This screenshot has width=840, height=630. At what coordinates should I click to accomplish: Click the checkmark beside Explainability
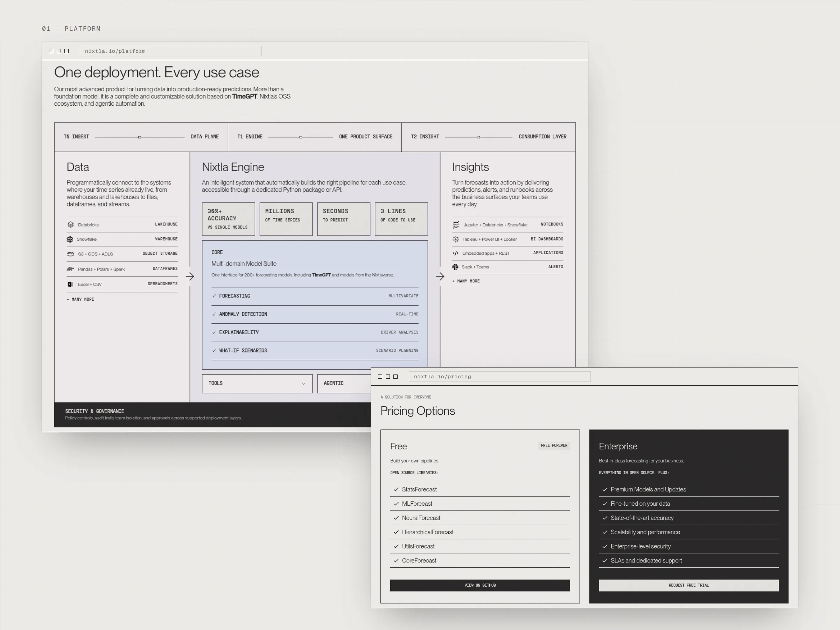pyautogui.click(x=214, y=332)
